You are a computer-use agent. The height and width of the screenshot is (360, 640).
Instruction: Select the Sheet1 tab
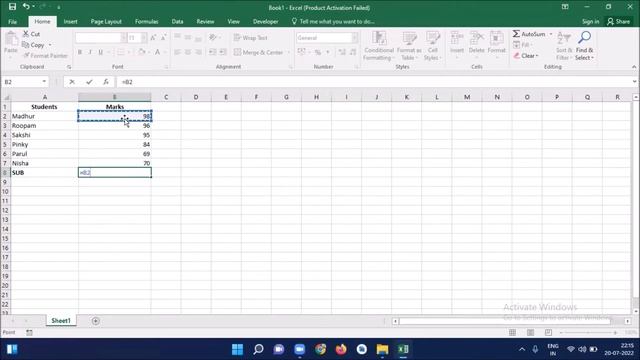click(61, 321)
